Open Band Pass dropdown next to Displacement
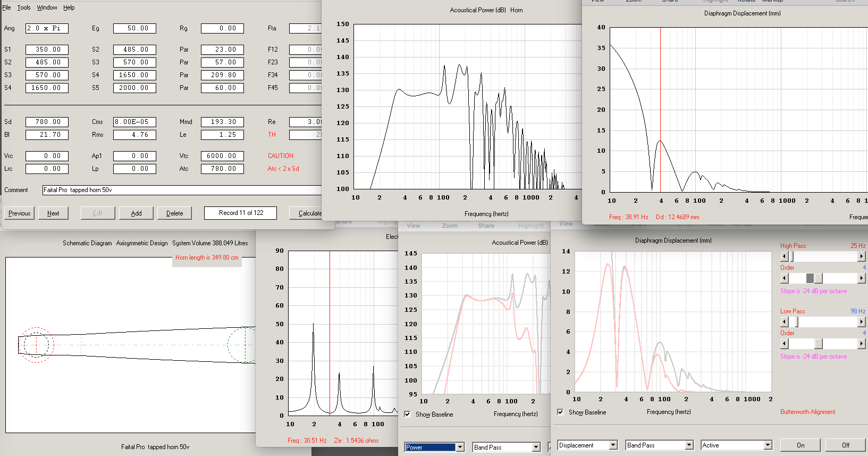Image resolution: width=868 pixels, height=456 pixels. tap(689, 445)
